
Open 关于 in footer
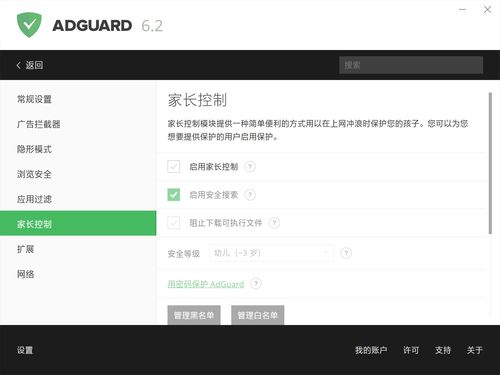pos(475,350)
